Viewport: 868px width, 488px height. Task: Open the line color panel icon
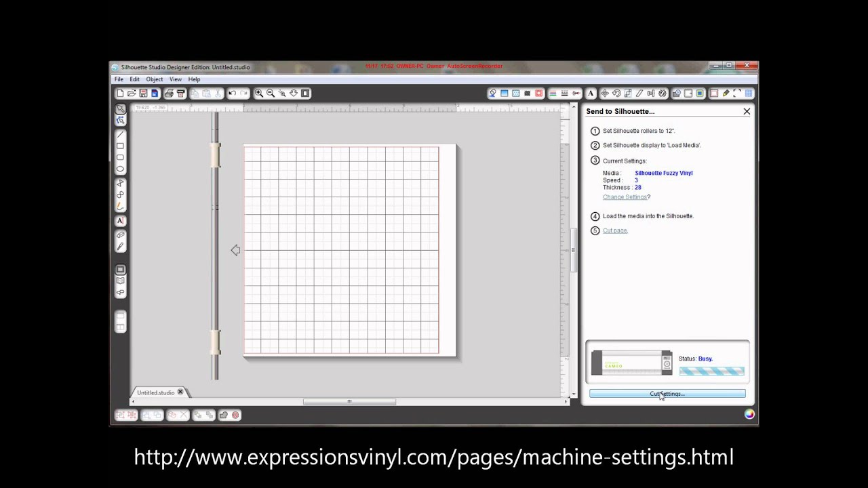[x=553, y=94]
